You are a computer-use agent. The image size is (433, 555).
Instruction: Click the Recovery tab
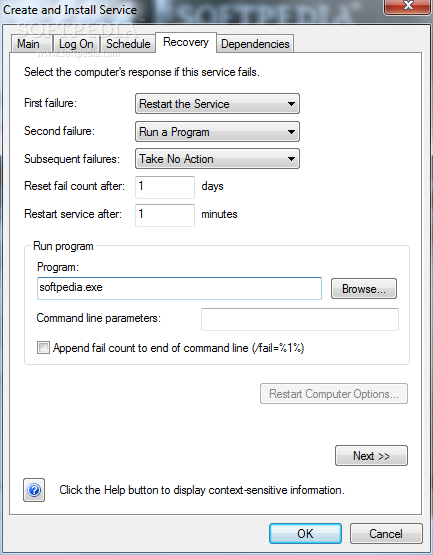click(x=186, y=42)
